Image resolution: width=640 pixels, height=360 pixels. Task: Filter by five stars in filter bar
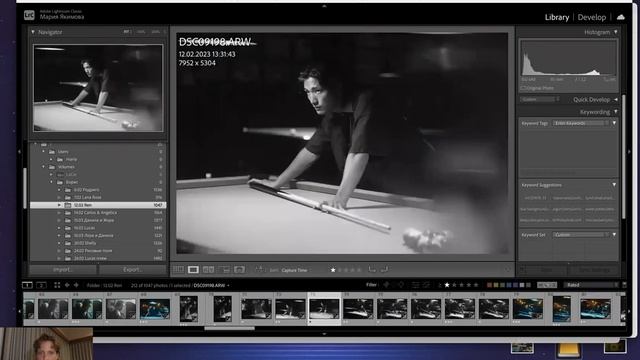tap(476, 285)
